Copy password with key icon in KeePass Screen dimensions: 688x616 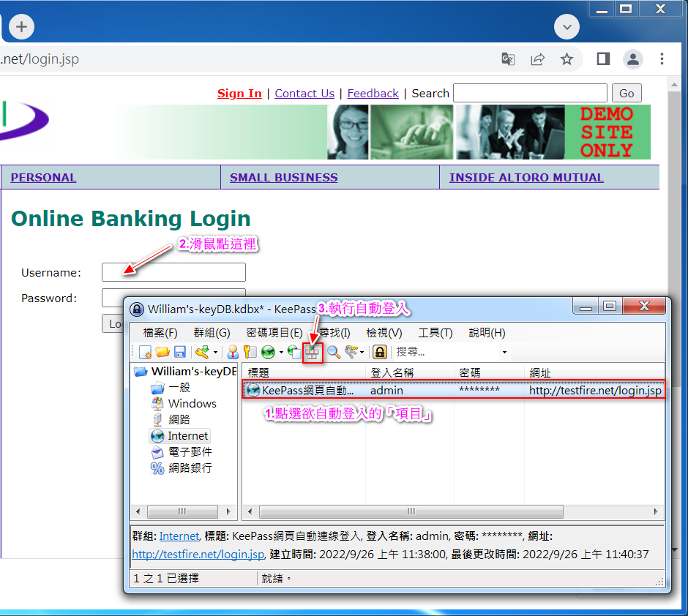tap(250, 352)
